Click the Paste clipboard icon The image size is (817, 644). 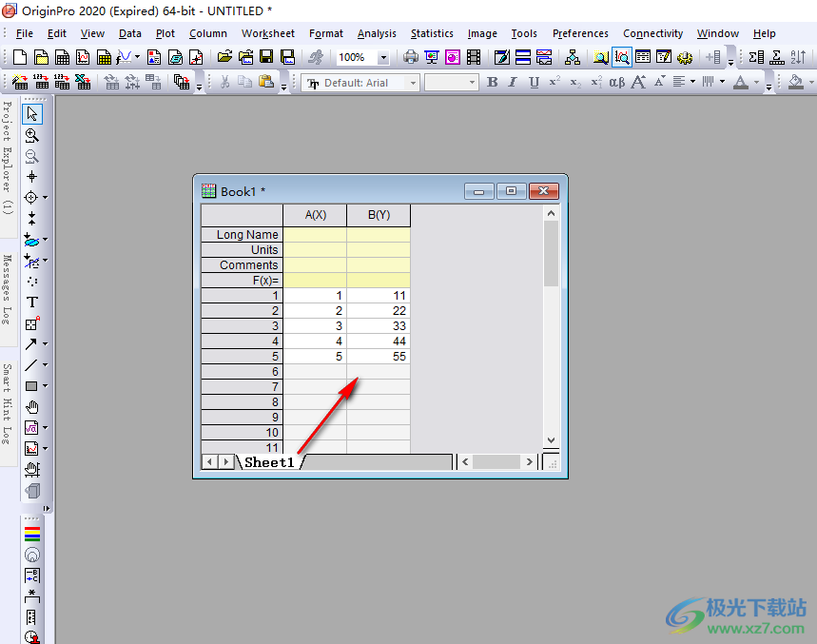point(266,82)
